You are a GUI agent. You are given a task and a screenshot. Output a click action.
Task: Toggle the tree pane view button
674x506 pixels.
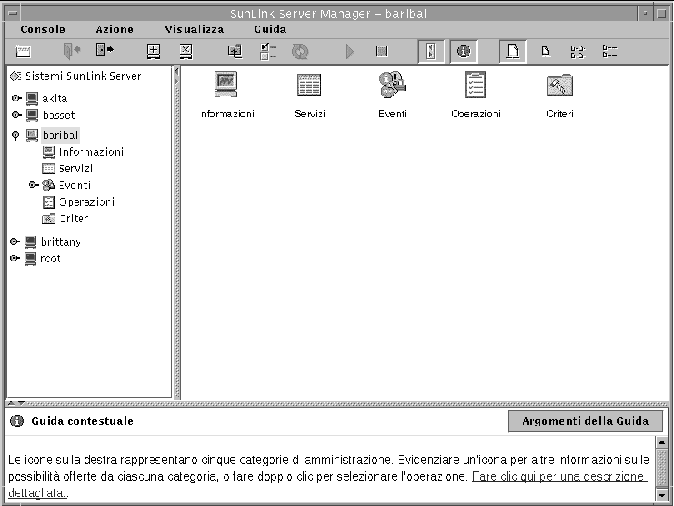pos(431,51)
